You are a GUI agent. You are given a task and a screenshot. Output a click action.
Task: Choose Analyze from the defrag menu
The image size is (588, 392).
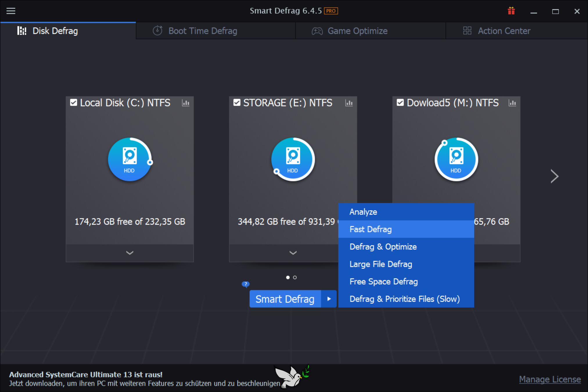click(406, 212)
